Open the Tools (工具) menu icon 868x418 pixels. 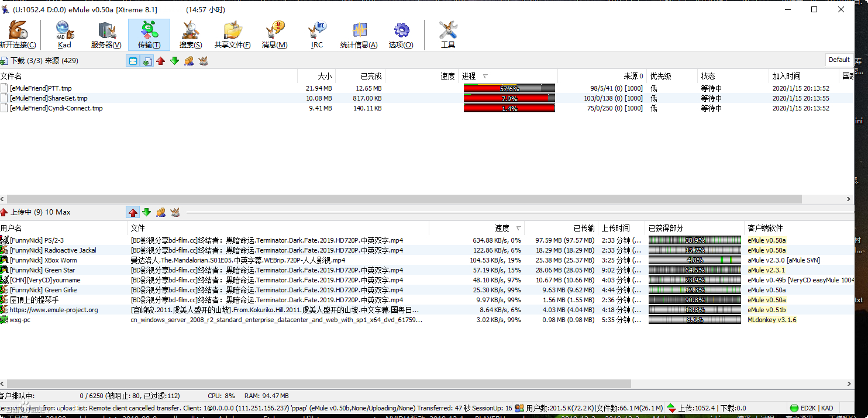click(x=448, y=34)
